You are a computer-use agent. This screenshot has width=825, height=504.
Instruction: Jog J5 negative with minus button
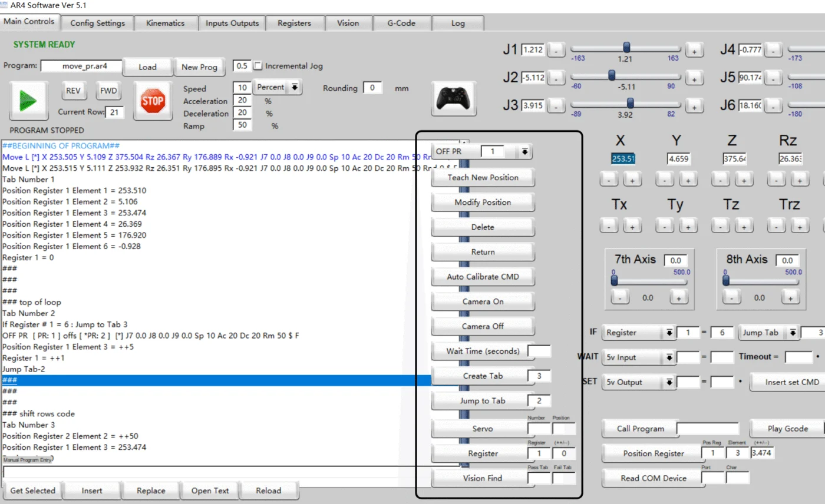point(774,78)
